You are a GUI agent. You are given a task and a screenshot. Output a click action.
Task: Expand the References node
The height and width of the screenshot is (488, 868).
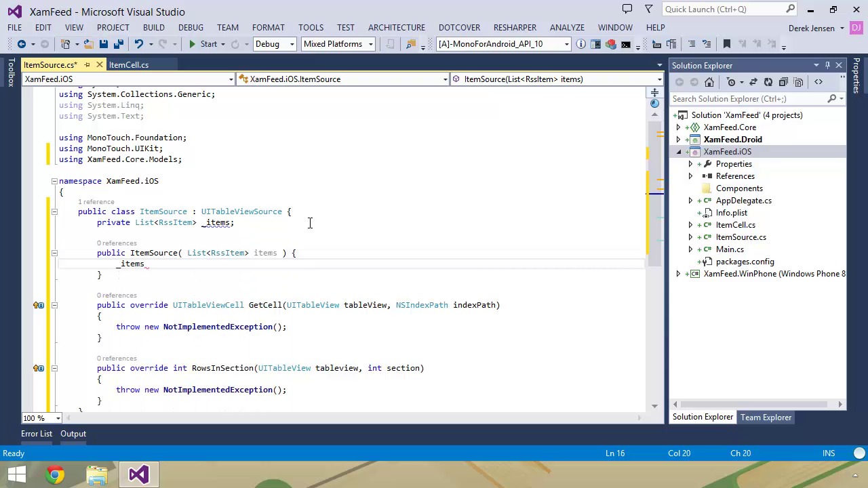pyautogui.click(x=690, y=176)
